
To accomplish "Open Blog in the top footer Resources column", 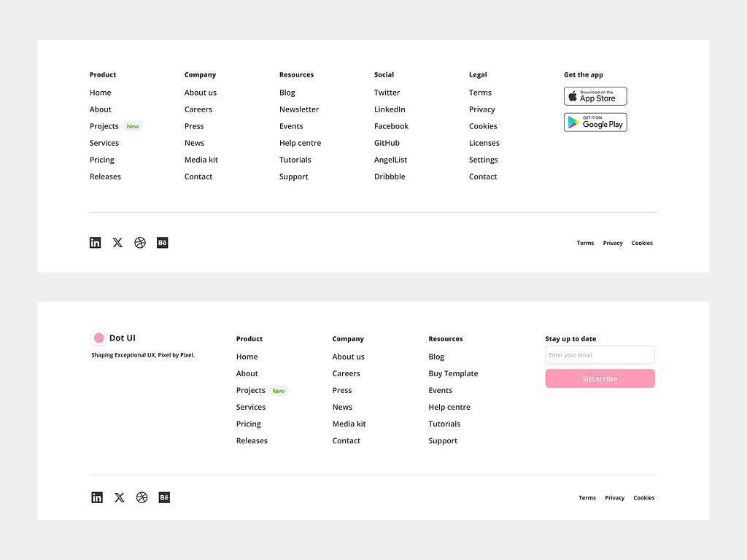I will [287, 93].
